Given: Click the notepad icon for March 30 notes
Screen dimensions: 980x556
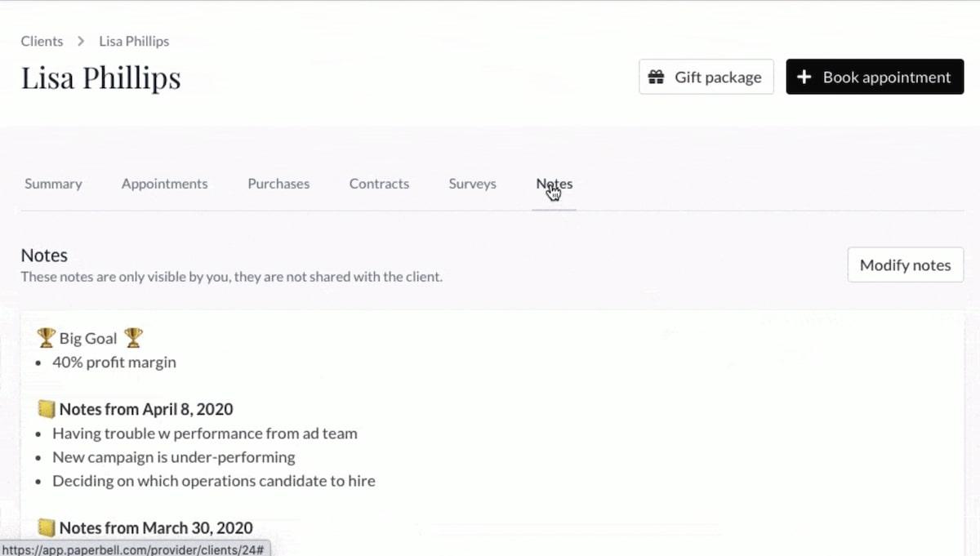Looking at the screenshot, I should (x=47, y=528).
